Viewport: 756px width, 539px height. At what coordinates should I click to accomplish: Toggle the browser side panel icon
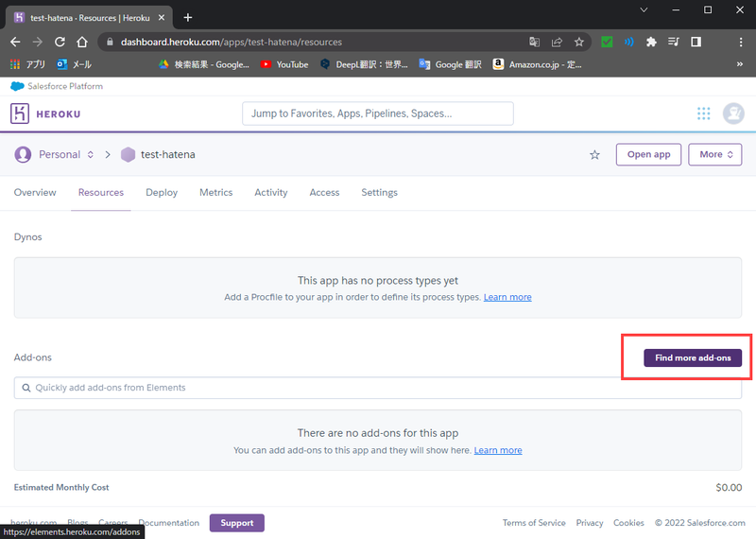click(x=696, y=42)
